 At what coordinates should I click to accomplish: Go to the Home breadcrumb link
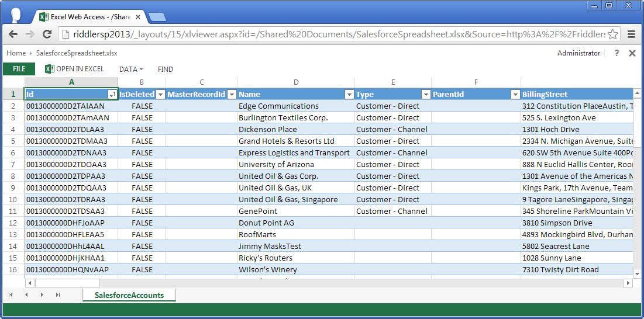(x=16, y=53)
